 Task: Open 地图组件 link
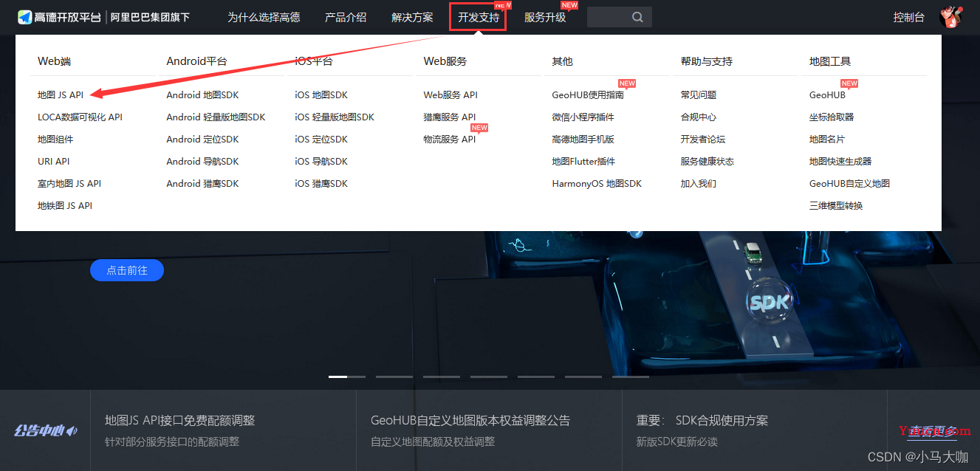55,139
